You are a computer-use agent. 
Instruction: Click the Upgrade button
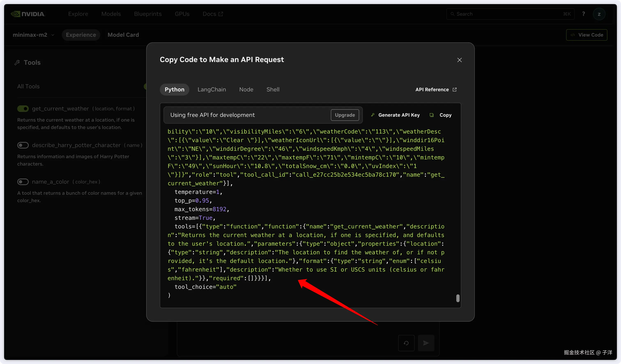pos(345,115)
